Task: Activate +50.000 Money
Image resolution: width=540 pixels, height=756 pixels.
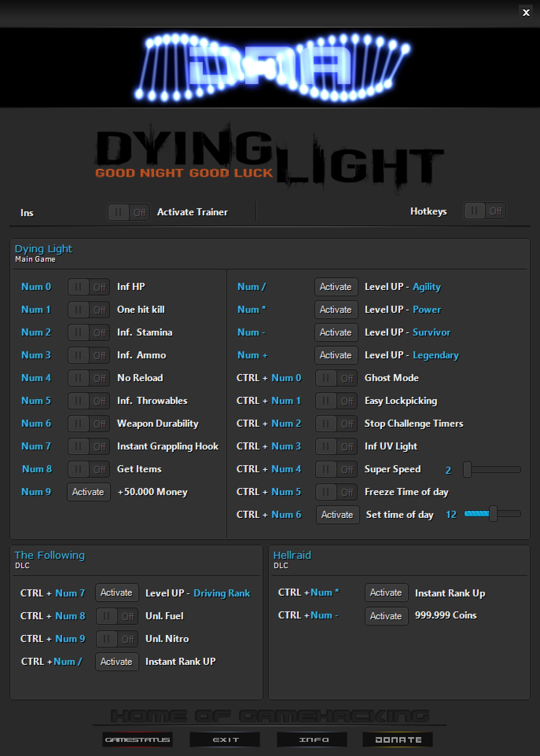Action: click(88, 492)
